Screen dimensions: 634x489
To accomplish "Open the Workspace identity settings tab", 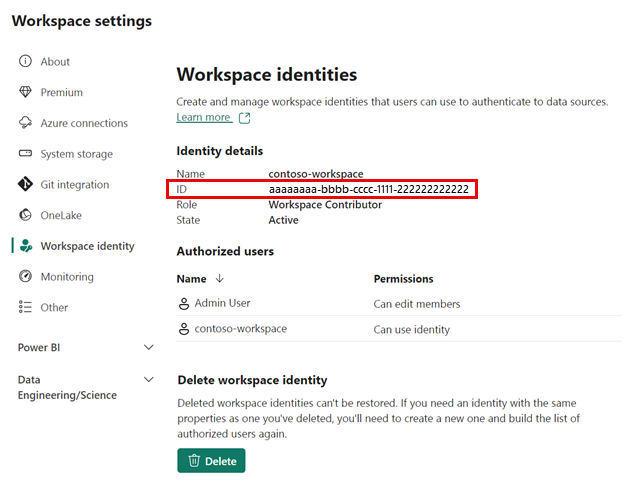I will tap(87, 246).
